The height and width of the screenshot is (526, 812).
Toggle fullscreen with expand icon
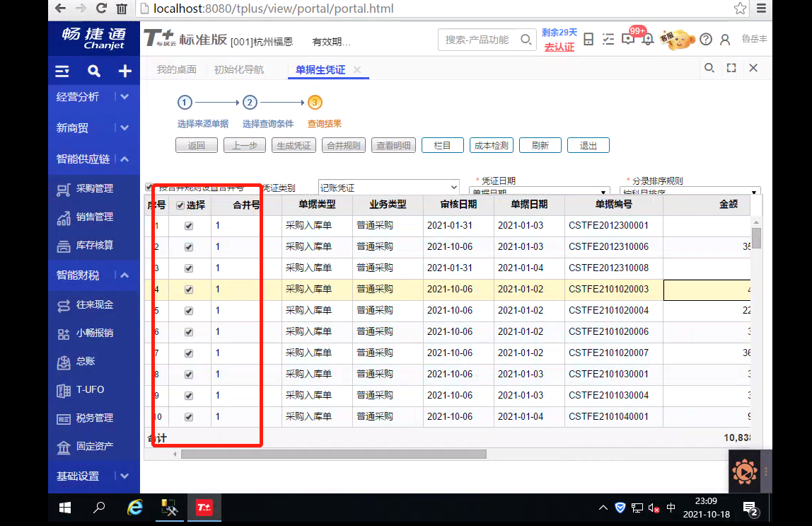tap(731, 68)
